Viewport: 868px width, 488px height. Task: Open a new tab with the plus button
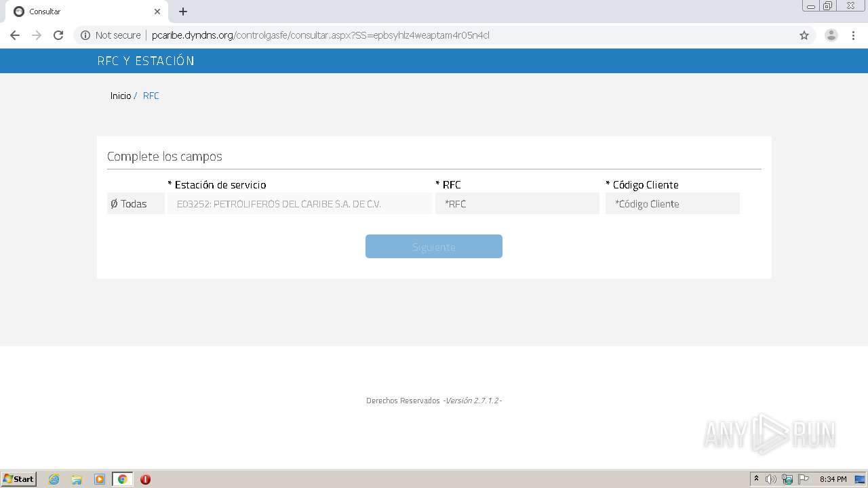tap(183, 12)
